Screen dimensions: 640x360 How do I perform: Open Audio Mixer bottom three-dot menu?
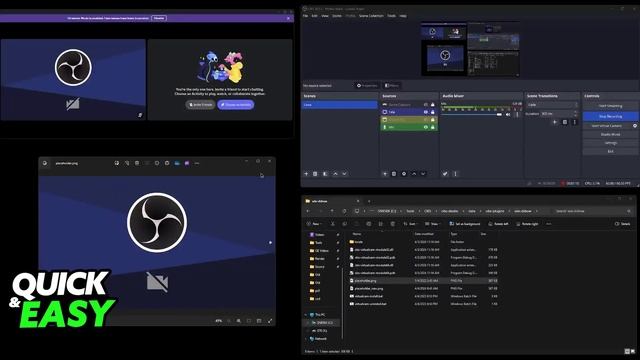[456, 174]
